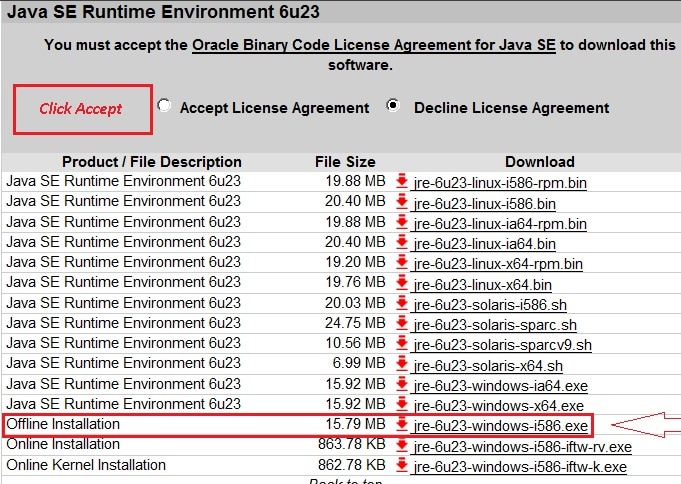The image size is (681, 484).
Task: Click red download icon for jre-6u23-linux-ia64.bin
Action: click(x=402, y=243)
